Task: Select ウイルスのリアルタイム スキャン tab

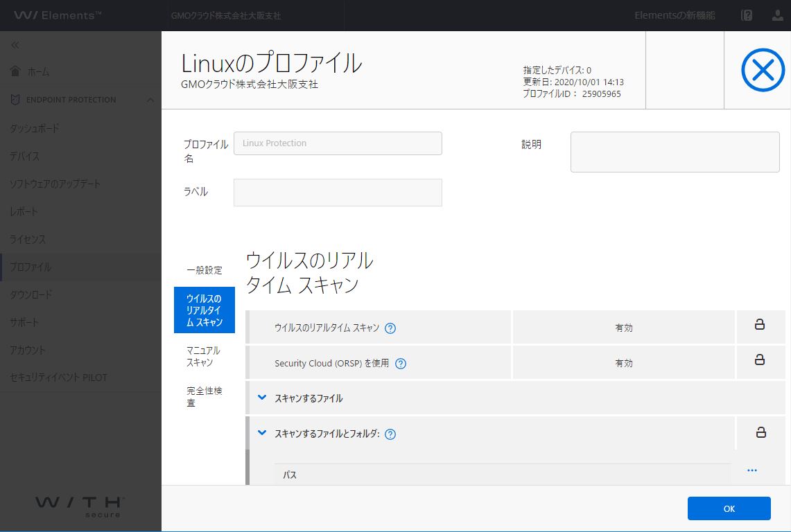Action: [x=205, y=310]
